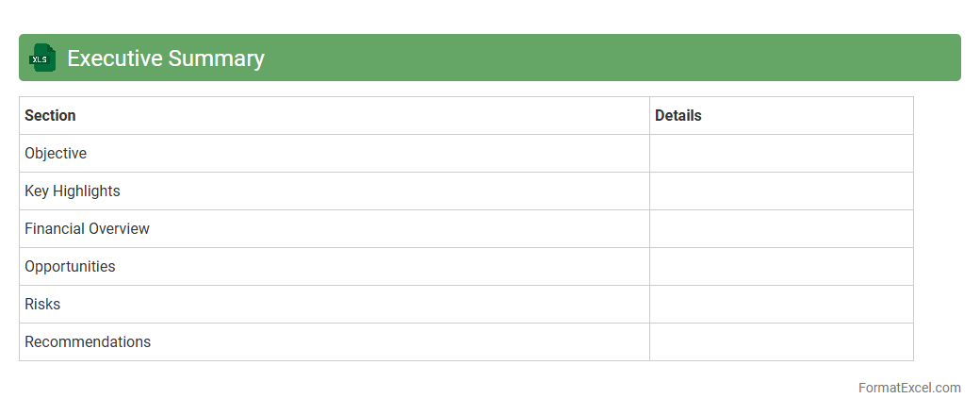This screenshot has width=980, height=415.
Task: Click the Executive Summary title text
Action: point(166,58)
